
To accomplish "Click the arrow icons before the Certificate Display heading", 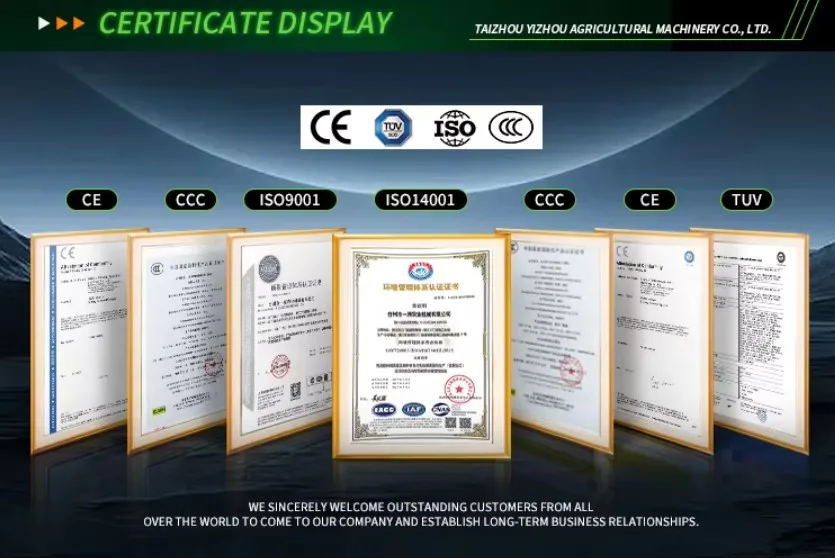I will click(61, 22).
